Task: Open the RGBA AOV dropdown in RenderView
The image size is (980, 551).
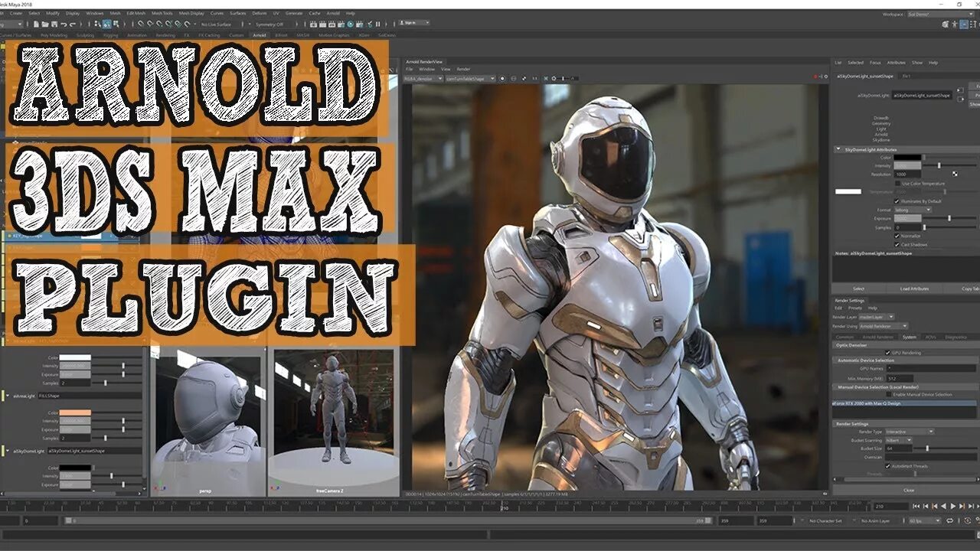Action: coord(423,78)
